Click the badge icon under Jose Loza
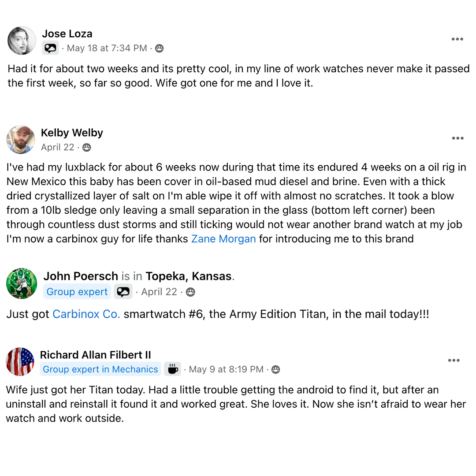 coord(51,48)
